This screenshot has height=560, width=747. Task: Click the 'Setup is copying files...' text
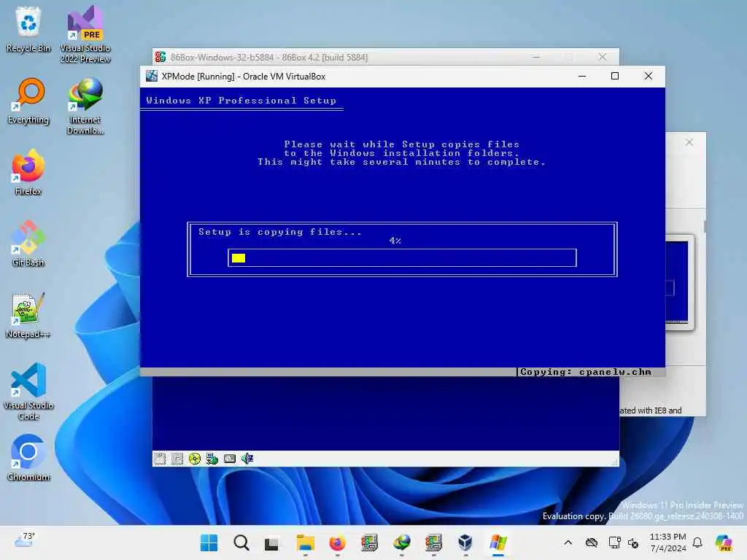tap(280, 232)
